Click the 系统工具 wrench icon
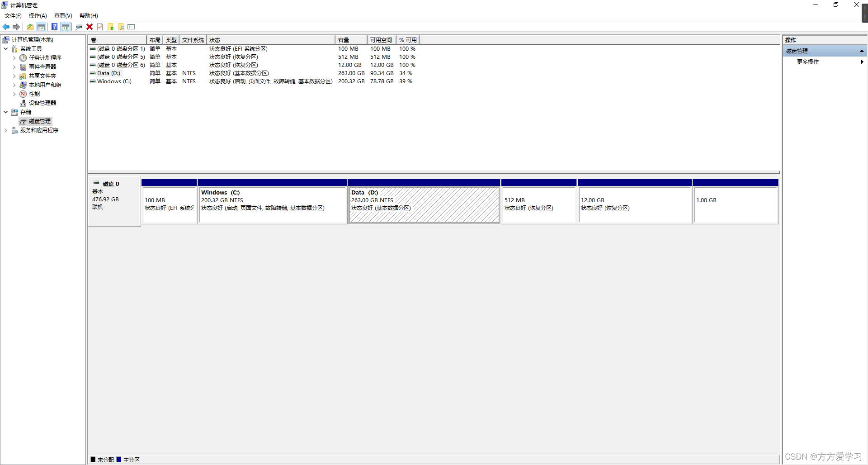 [x=14, y=49]
